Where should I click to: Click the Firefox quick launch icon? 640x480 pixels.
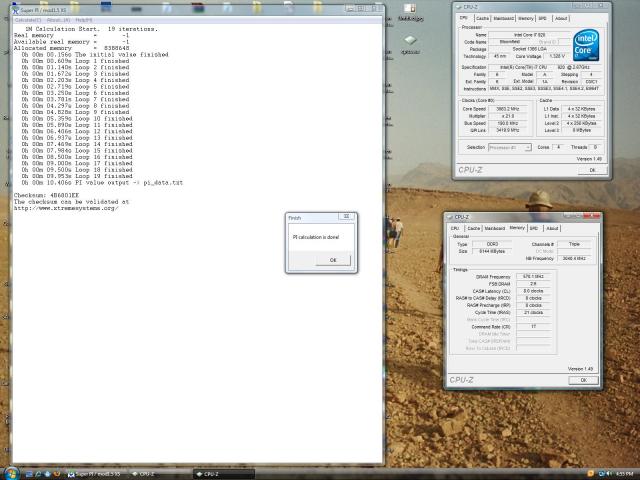pos(57,474)
